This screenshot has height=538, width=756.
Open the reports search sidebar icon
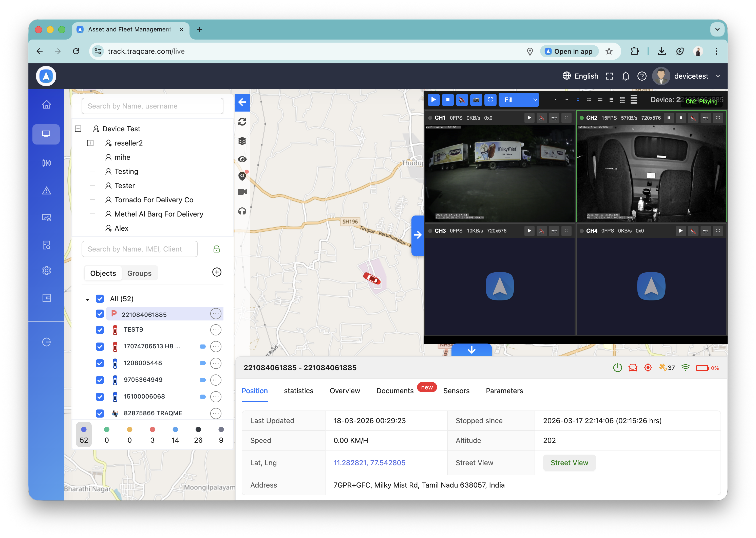point(46,245)
